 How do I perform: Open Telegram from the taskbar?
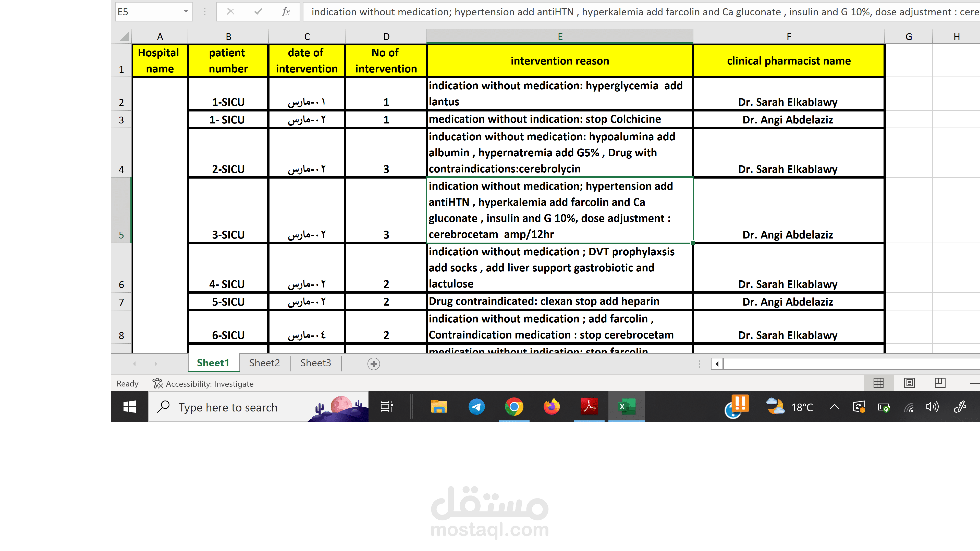point(476,407)
